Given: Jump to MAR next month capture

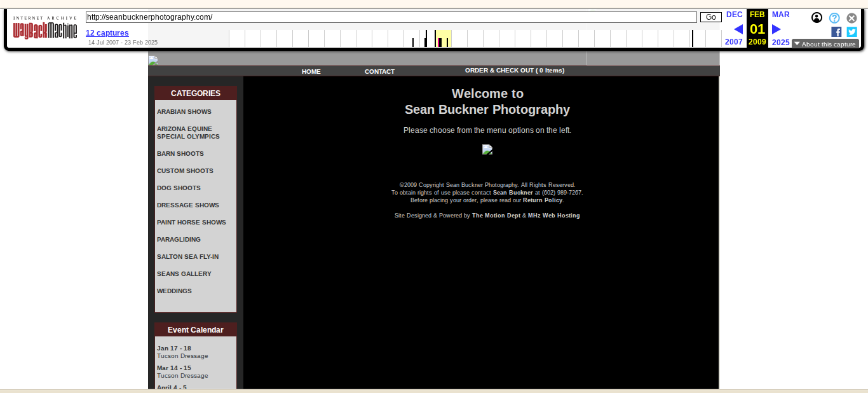Looking at the screenshot, I should pos(780,15).
